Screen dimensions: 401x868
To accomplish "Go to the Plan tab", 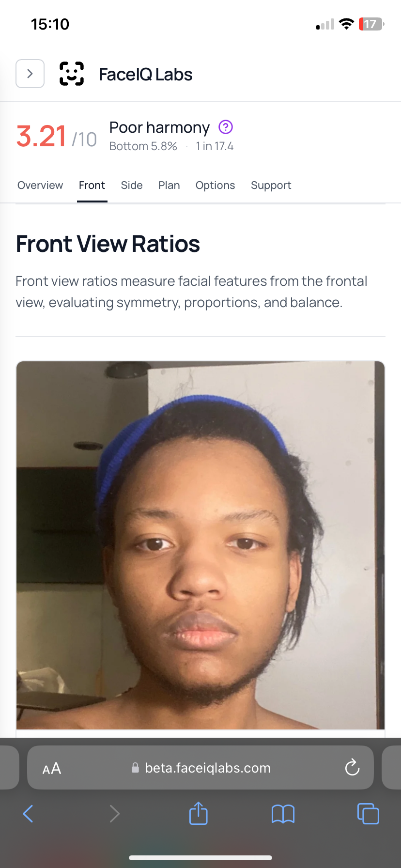I will [169, 186].
